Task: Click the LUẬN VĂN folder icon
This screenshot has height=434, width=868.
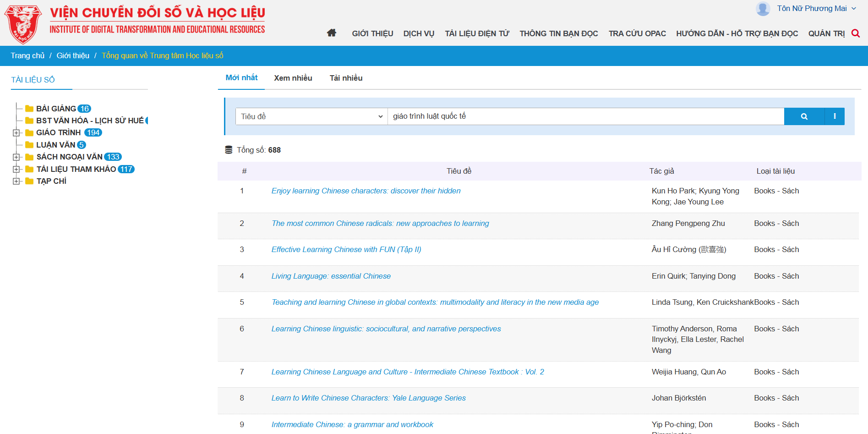Action: (x=29, y=145)
